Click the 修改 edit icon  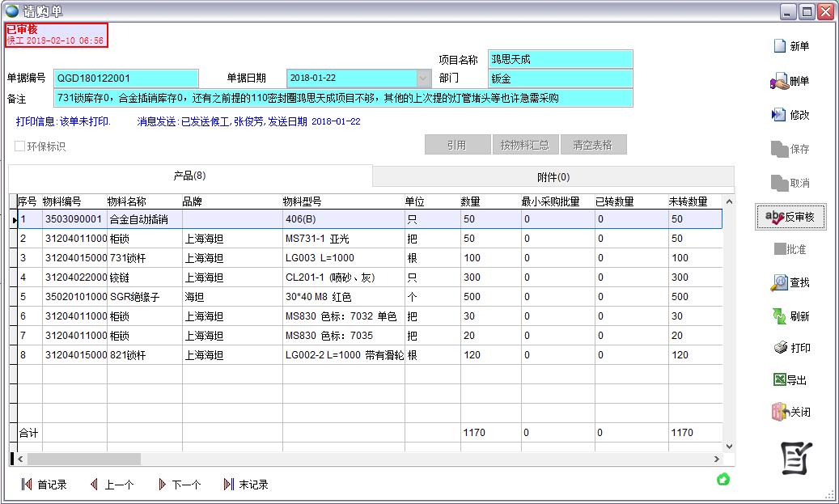point(779,115)
